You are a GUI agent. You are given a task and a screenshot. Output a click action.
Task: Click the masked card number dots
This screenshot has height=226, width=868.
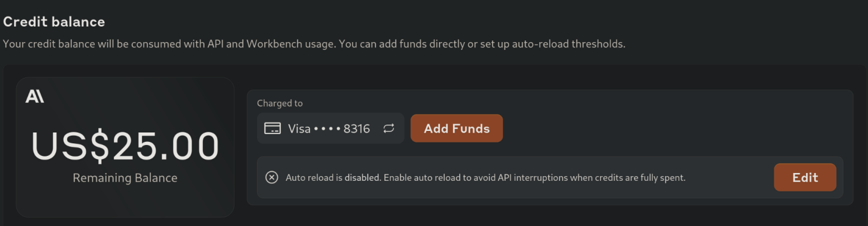coord(327,129)
